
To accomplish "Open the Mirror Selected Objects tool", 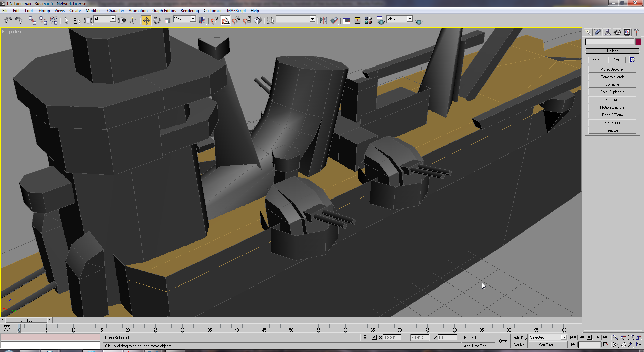I will click(323, 21).
